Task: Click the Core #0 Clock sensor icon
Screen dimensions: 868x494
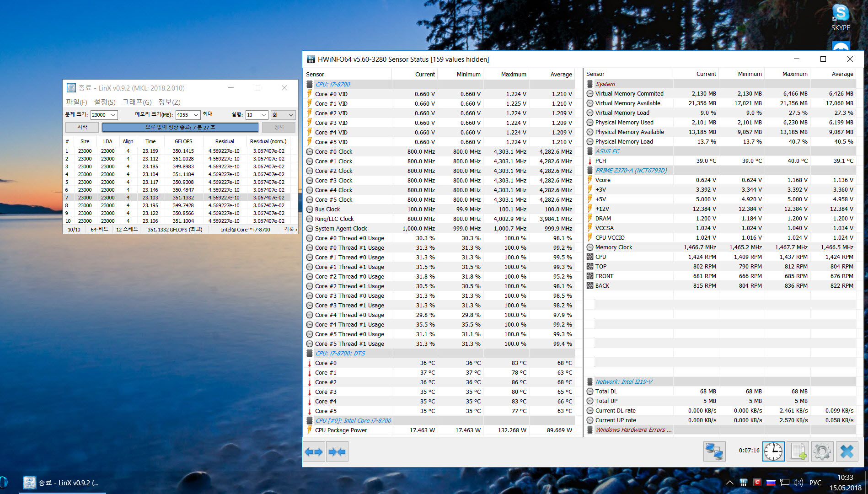Action: [x=310, y=151]
